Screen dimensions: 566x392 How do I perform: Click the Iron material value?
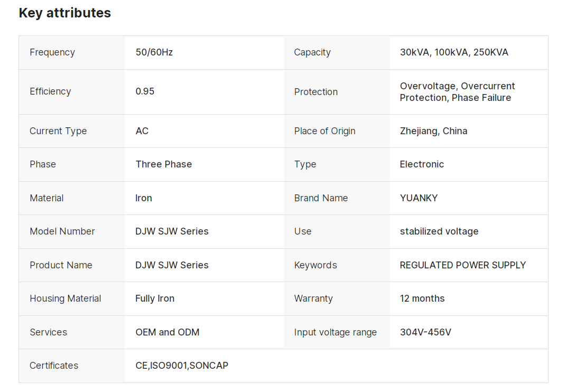point(144,198)
